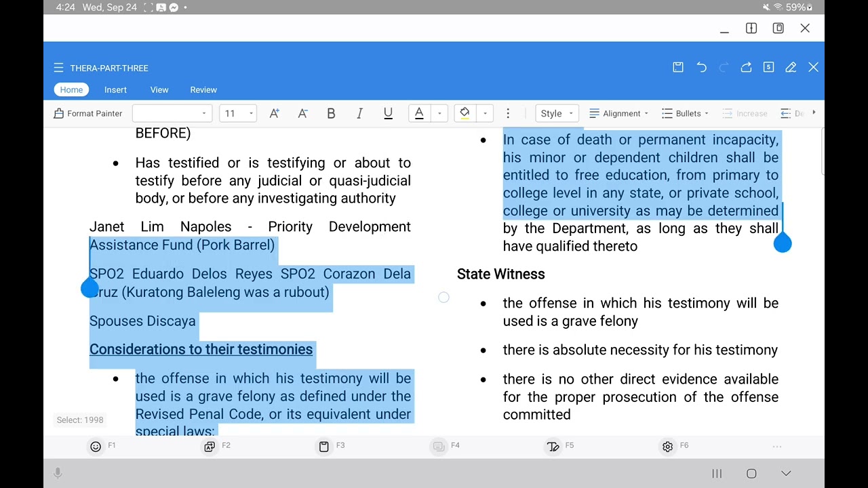The image size is (868, 488).
Task: Open keyboard settings gear (F6)
Action: [x=667, y=446]
